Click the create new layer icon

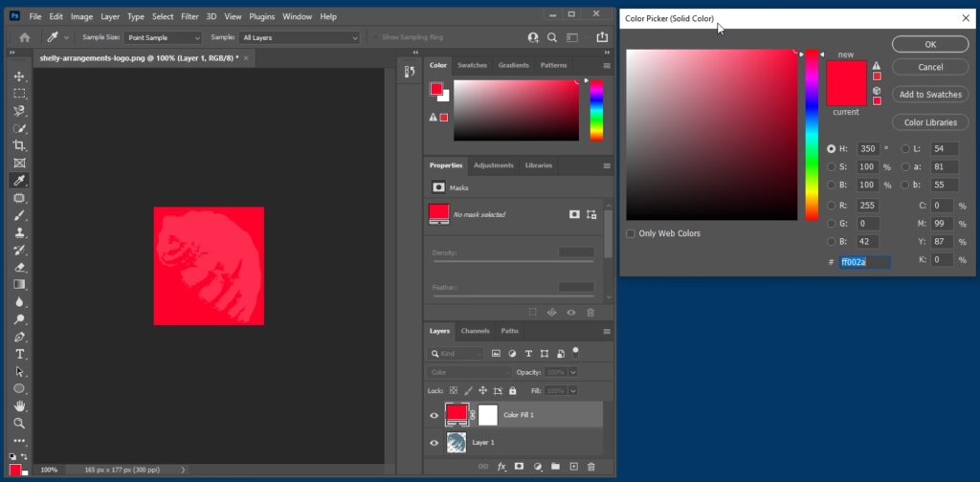pyautogui.click(x=573, y=467)
